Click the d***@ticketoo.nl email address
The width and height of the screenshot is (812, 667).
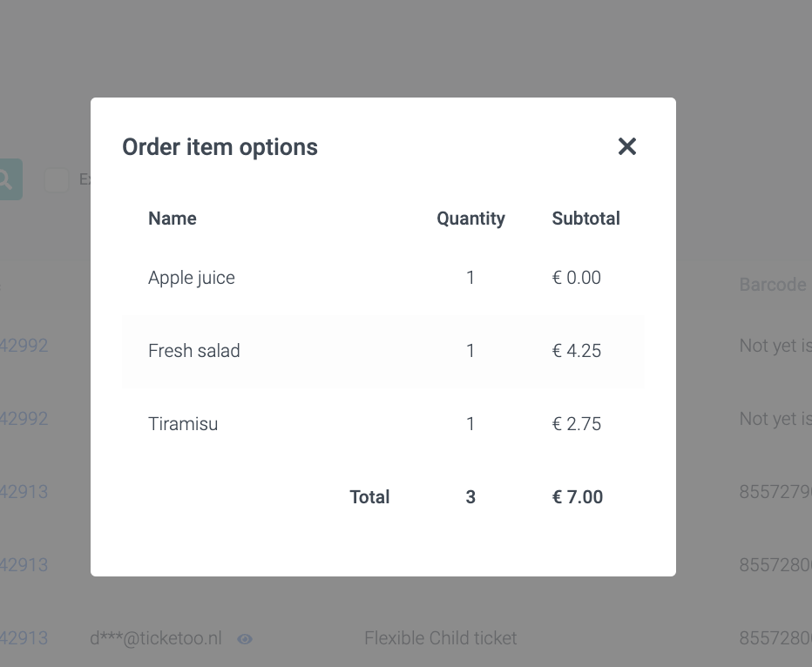pos(156,638)
